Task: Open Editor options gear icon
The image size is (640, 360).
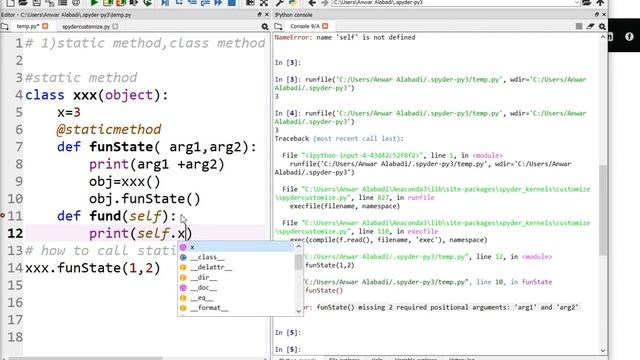Action: click(265, 27)
